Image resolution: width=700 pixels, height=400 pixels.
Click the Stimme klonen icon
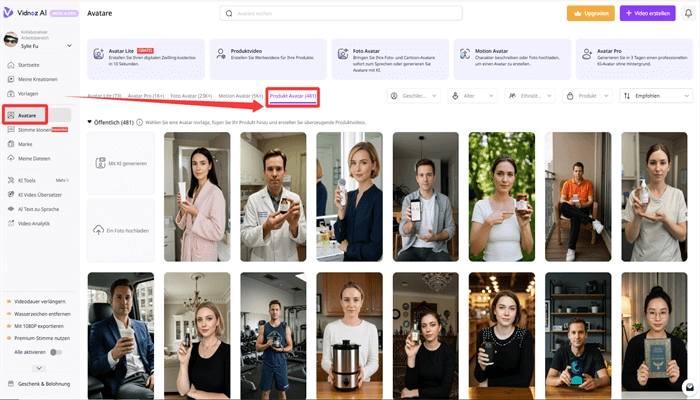[11, 129]
